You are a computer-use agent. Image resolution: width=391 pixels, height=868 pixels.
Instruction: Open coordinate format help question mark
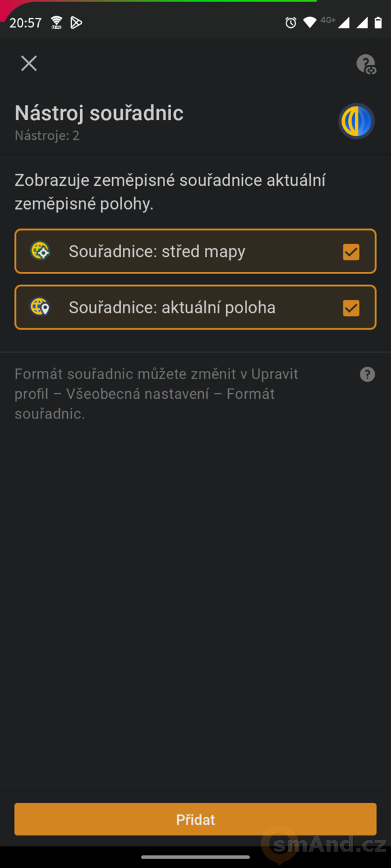point(367,374)
